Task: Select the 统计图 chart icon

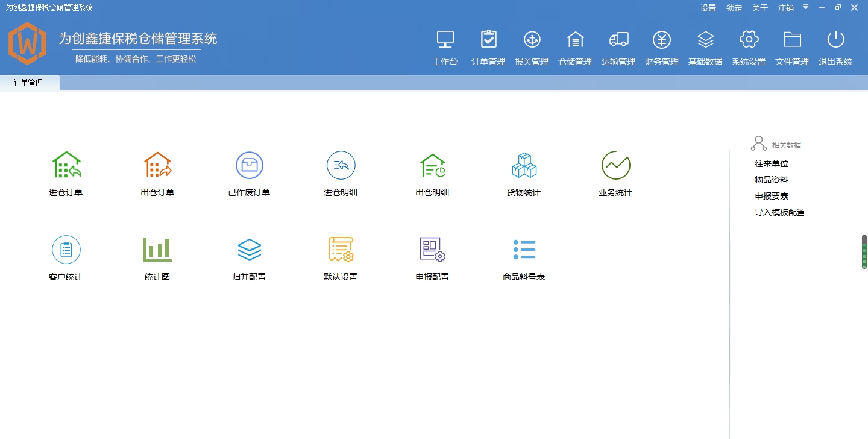Action: tap(157, 257)
